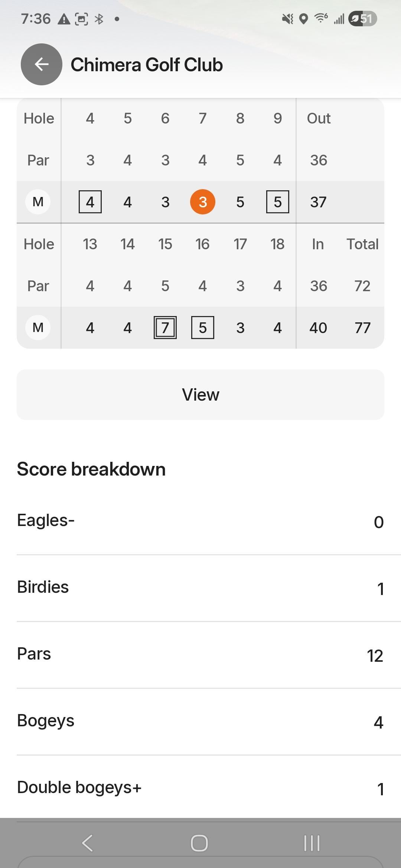Tap the double-boxed 7 on hole 15
The height and width of the screenshot is (868, 401).
point(165,328)
